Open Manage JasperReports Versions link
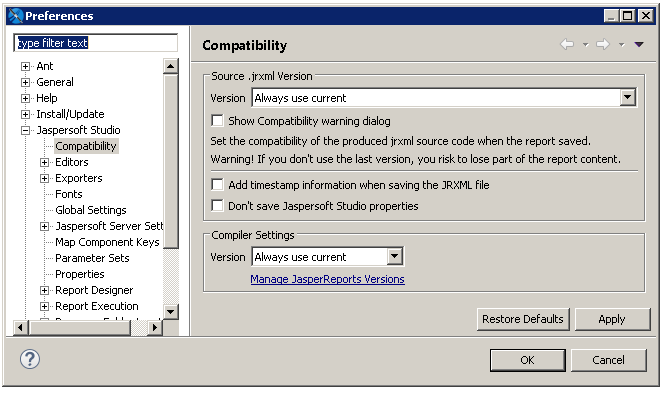The image size is (665, 393). tap(327, 279)
